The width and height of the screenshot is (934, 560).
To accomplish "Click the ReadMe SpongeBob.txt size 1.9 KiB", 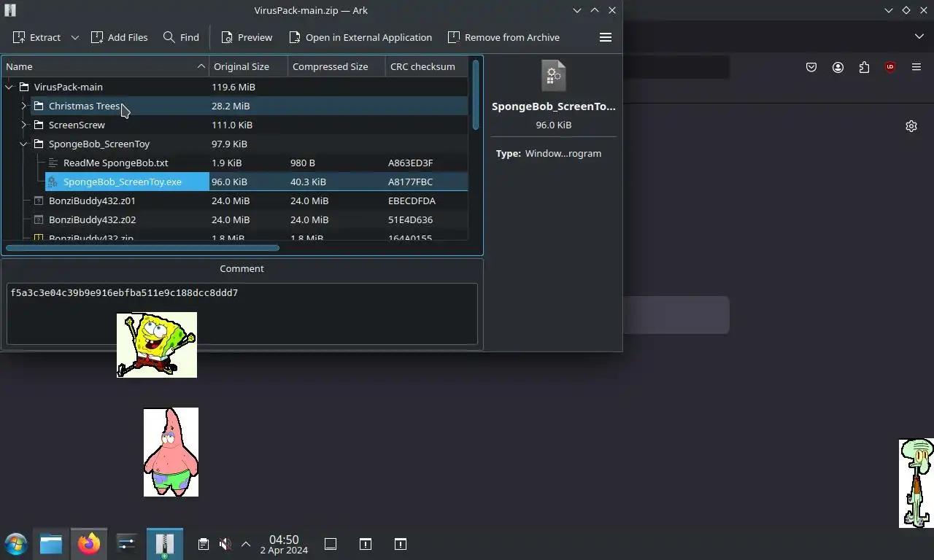I will point(226,163).
